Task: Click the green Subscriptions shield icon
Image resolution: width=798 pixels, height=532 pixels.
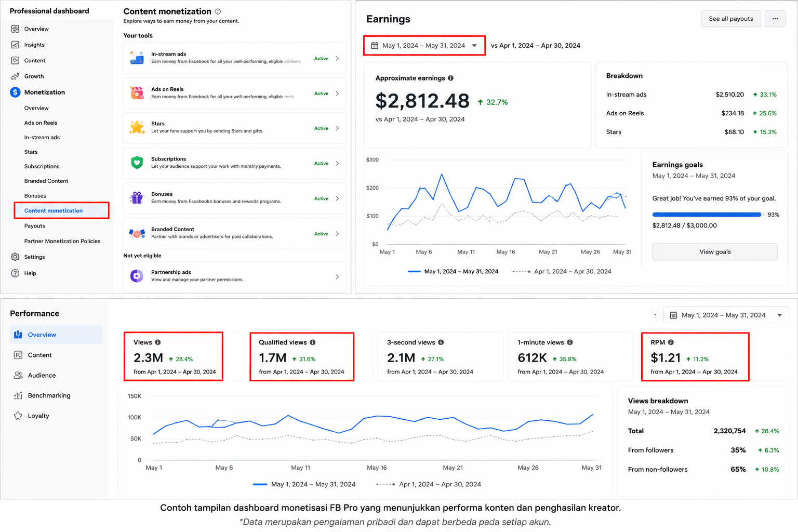Action: tap(137, 163)
